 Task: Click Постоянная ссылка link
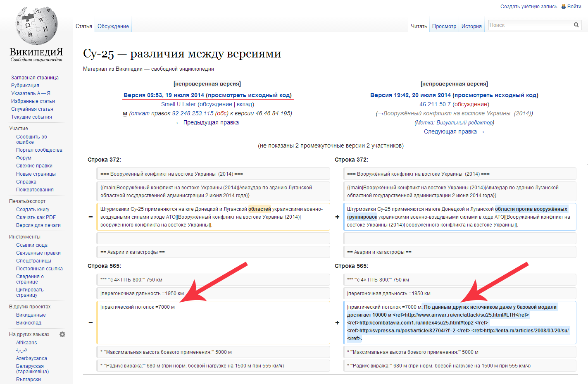coord(39,268)
